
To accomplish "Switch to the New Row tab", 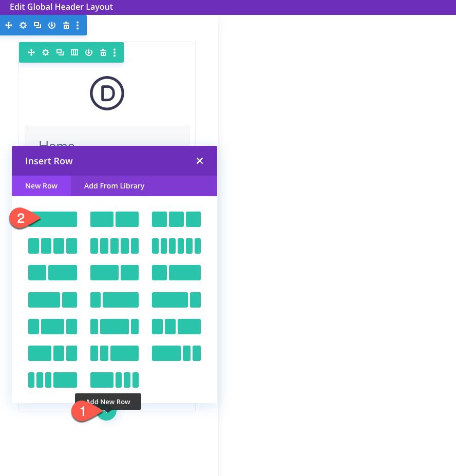I will pyautogui.click(x=41, y=186).
